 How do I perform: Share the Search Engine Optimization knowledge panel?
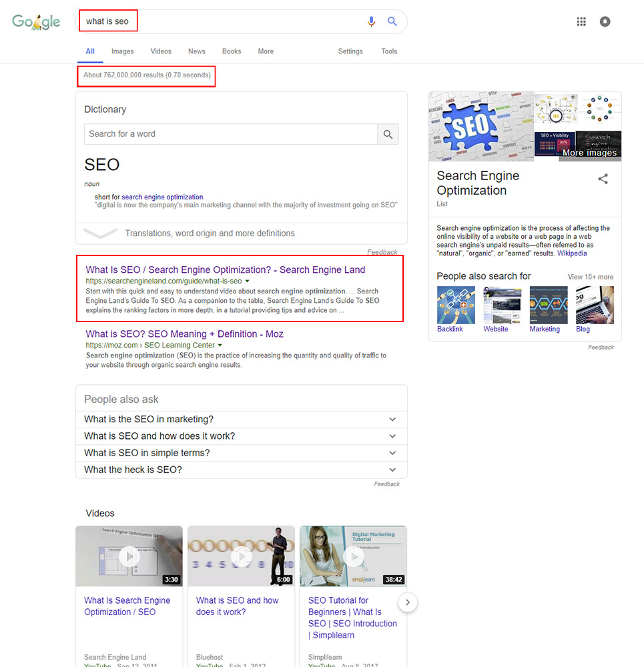tap(603, 179)
